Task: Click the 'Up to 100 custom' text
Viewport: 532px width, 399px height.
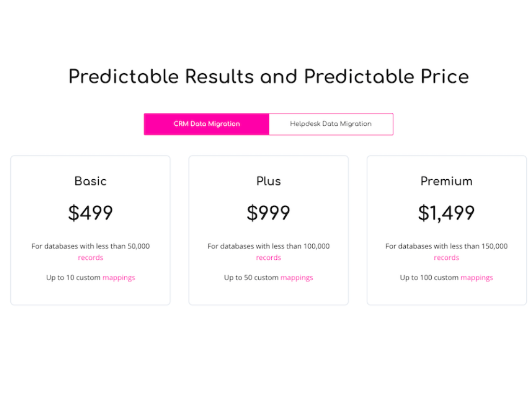Action: (429, 277)
